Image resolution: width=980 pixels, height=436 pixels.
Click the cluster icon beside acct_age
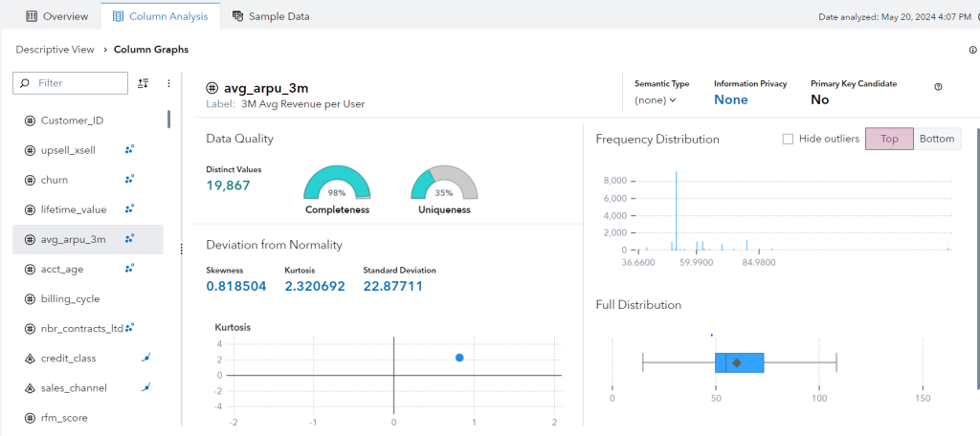point(129,269)
